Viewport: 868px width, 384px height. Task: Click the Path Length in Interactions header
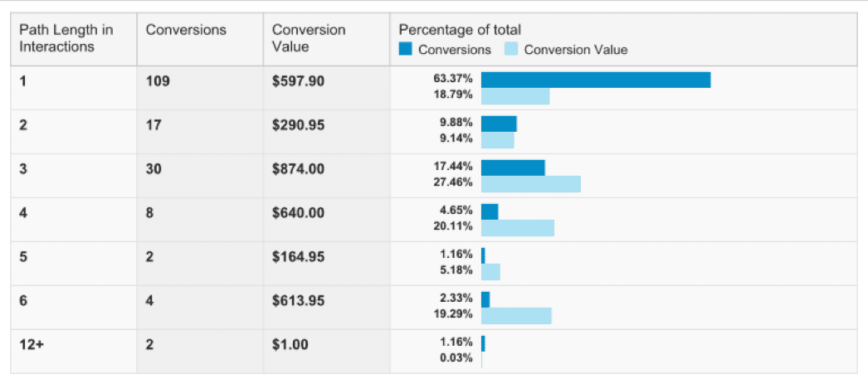66,38
